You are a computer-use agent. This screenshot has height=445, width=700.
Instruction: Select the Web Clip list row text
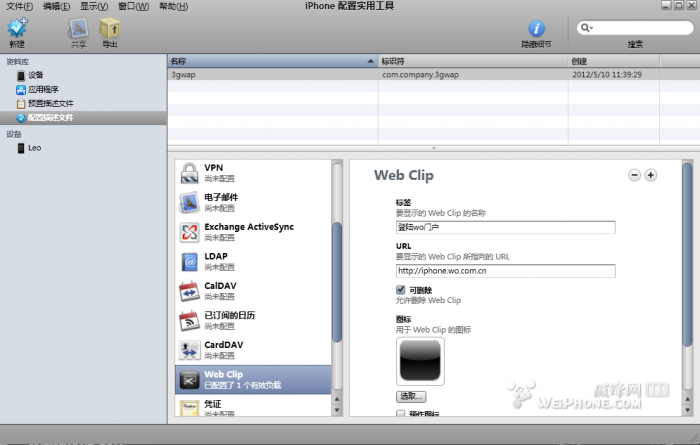click(x=224, y=374)
